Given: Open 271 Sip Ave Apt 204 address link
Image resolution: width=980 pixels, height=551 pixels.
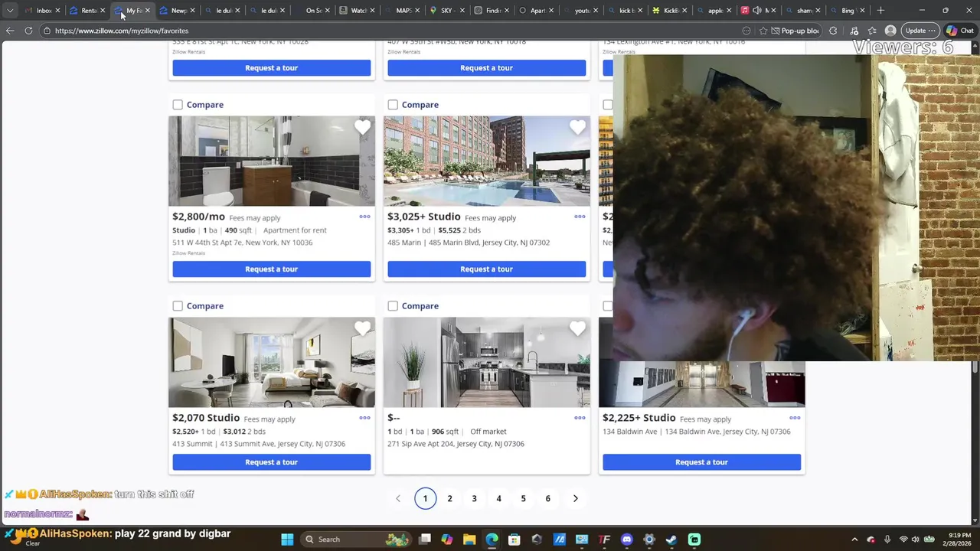Looking at the screenshot, I should pos(456,444).
